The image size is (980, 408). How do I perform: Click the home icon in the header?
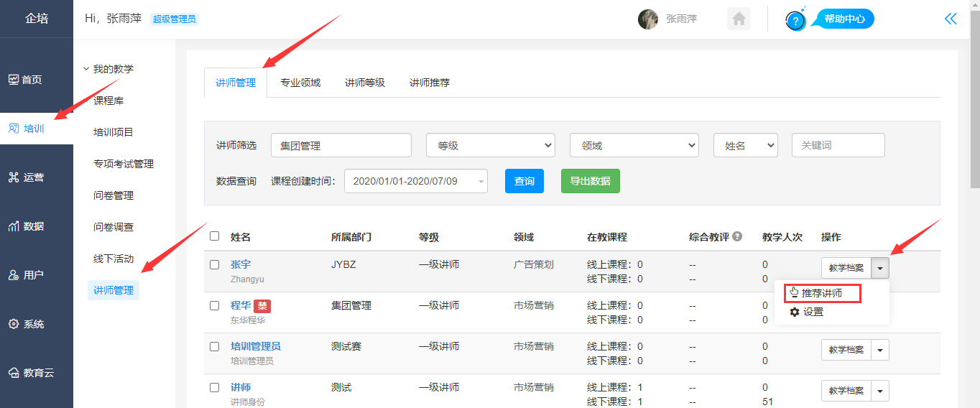point(739,19)
